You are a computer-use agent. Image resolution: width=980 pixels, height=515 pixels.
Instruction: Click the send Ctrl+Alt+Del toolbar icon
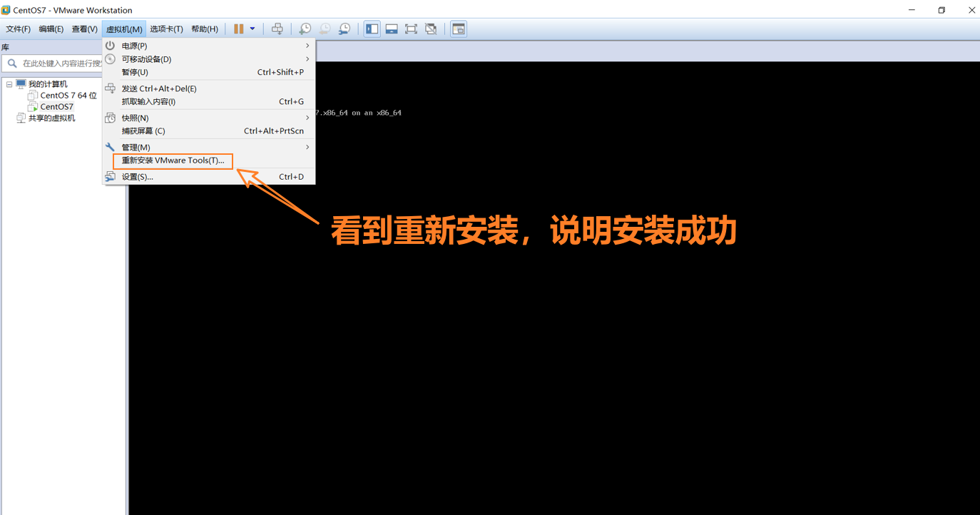pos(277,29)
